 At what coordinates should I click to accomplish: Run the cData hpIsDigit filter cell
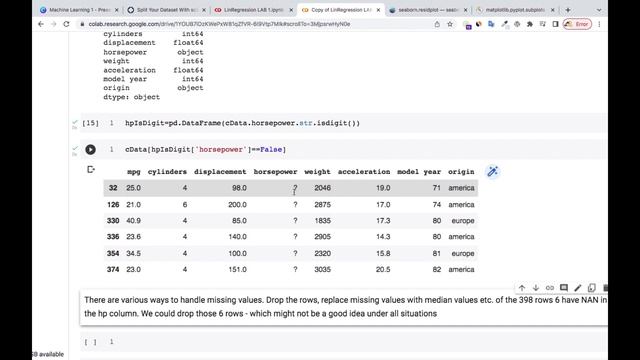tap(90, 149)
